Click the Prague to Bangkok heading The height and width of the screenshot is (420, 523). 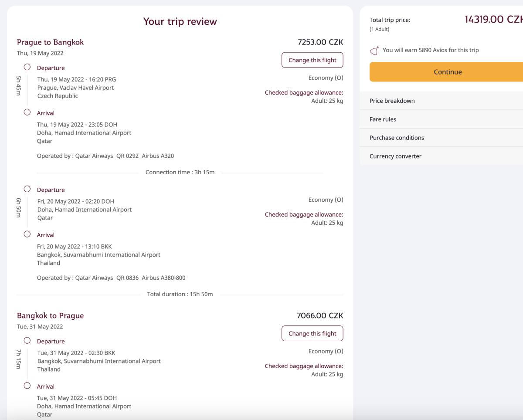(x=50, y=42)
